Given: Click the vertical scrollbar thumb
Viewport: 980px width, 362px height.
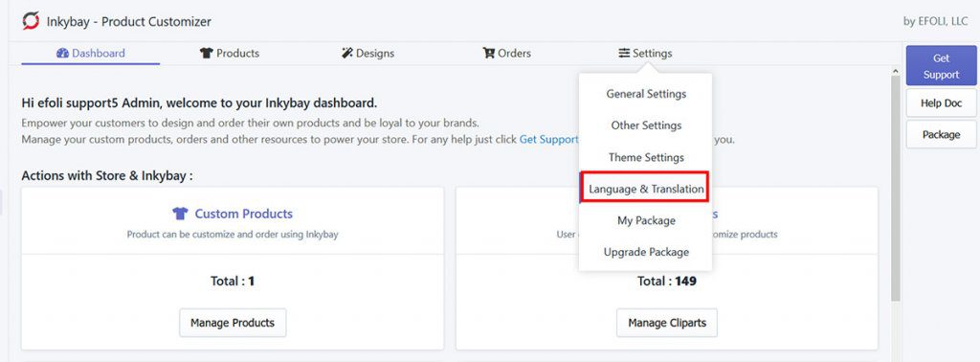Looking at the screenshot, I should (895, 188).
